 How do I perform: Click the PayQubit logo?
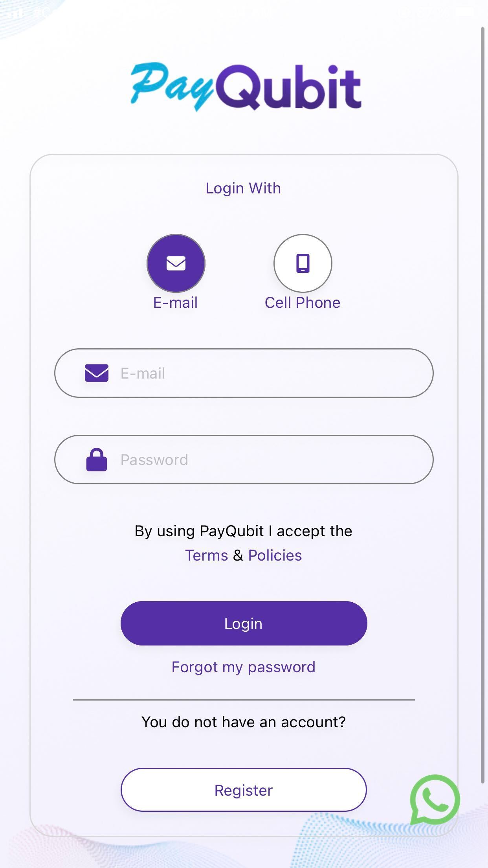point(246,87)
